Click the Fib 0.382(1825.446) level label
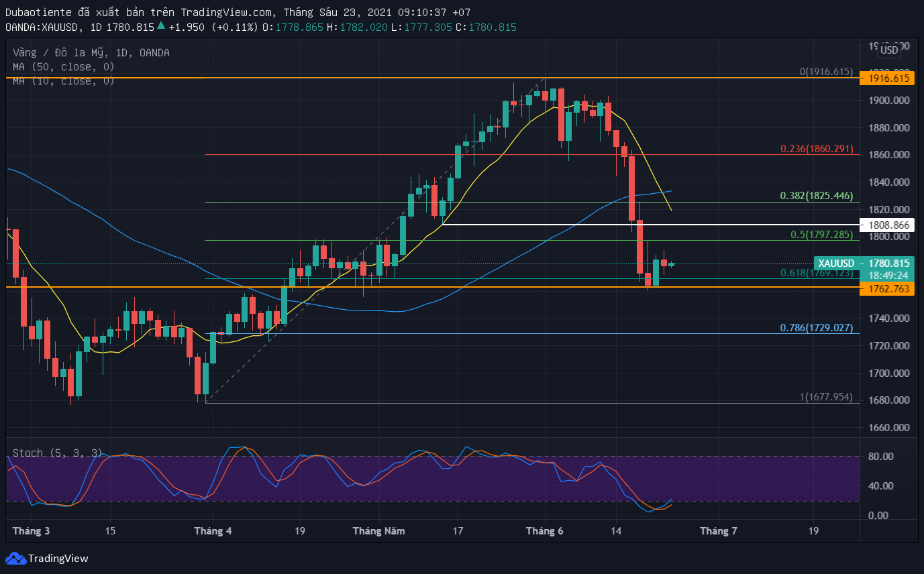 (817, 196)
